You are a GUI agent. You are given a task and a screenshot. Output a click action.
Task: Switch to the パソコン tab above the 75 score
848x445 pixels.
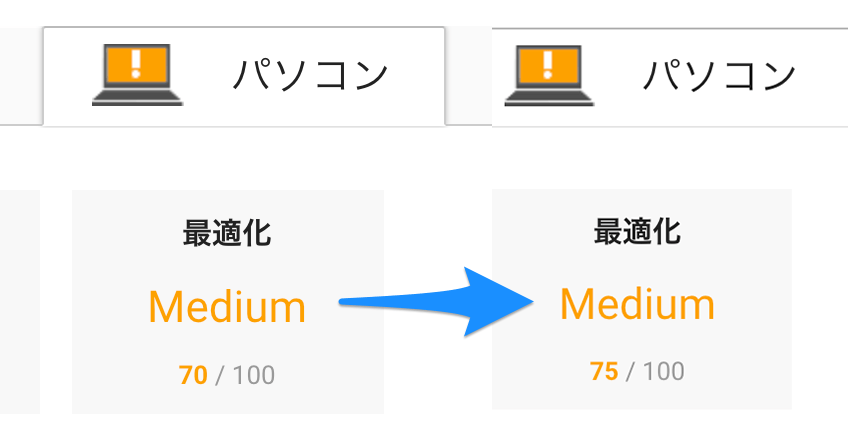719,75
